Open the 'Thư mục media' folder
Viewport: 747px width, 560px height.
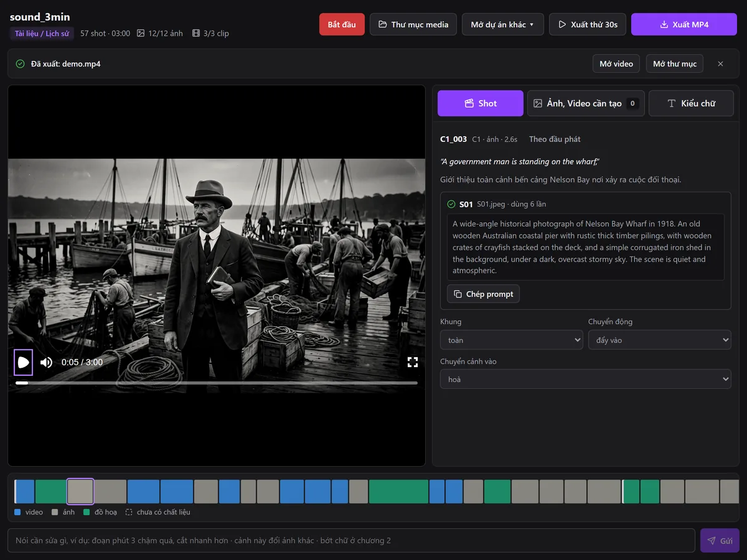(413, 24)
